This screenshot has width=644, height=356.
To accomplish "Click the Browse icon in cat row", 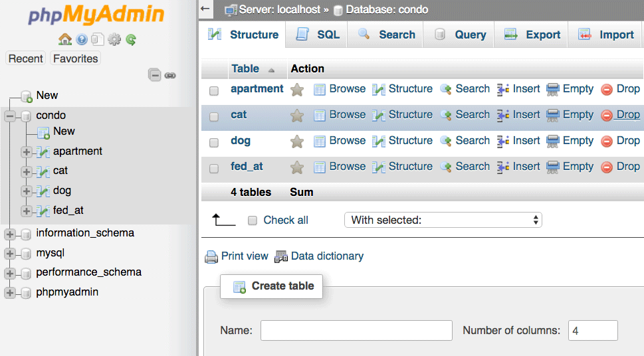I will (x=320, y=116).
